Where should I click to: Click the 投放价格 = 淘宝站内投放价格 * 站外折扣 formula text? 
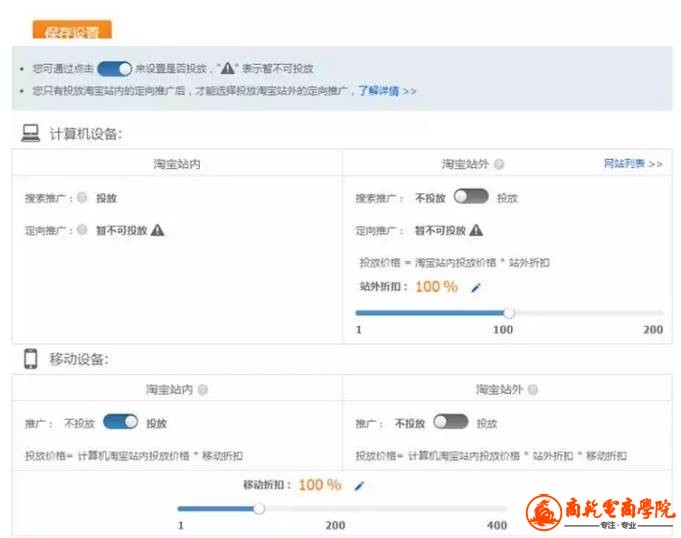454,262
